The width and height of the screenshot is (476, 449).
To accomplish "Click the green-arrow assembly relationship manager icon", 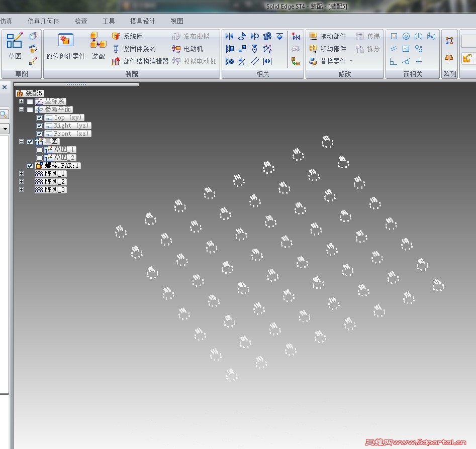I will (x=296, y=61).
